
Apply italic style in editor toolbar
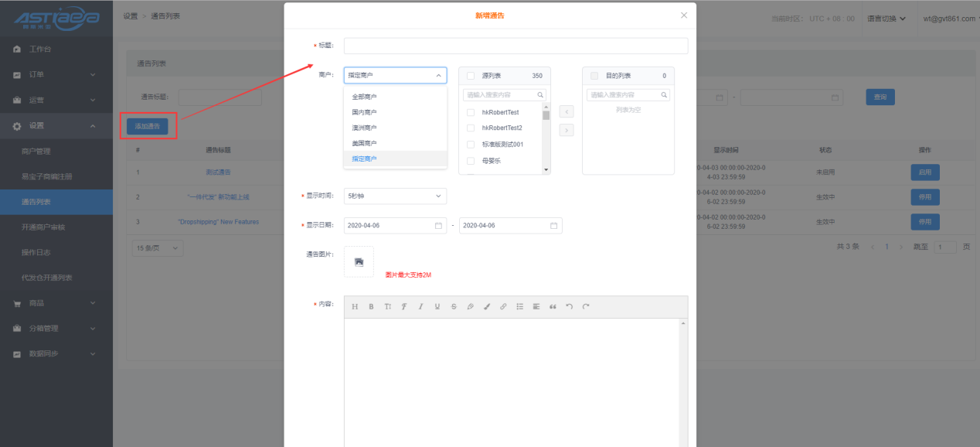[x=420, y=307]
